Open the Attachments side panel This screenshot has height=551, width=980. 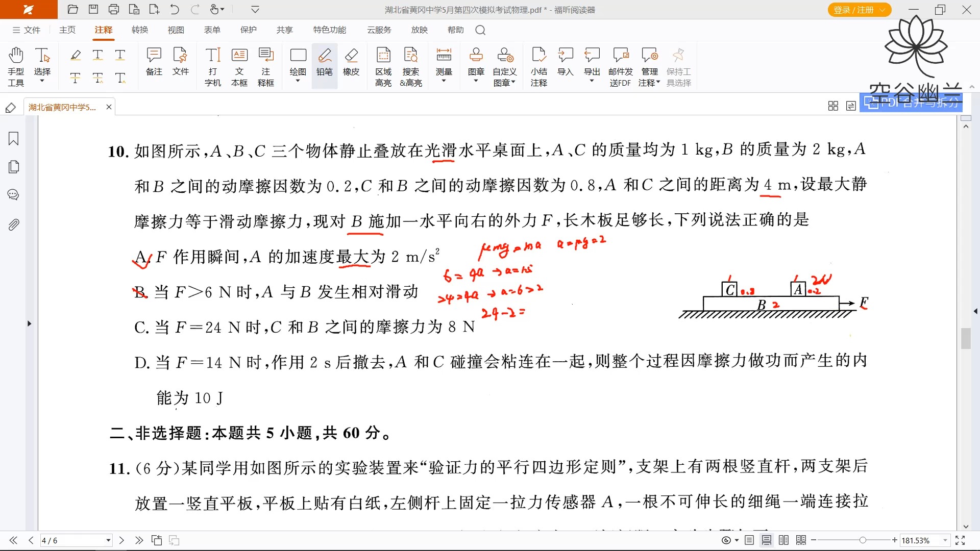tap(14, 224)
